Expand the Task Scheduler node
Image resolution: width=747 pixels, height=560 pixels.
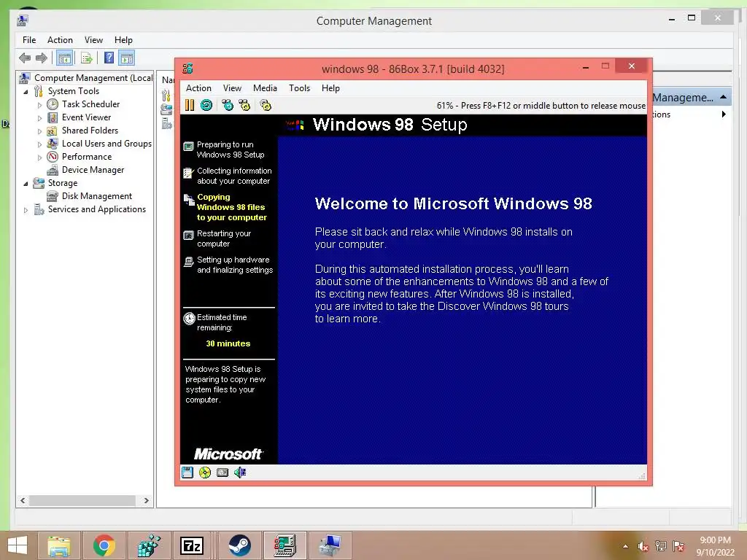coord(39,105)
